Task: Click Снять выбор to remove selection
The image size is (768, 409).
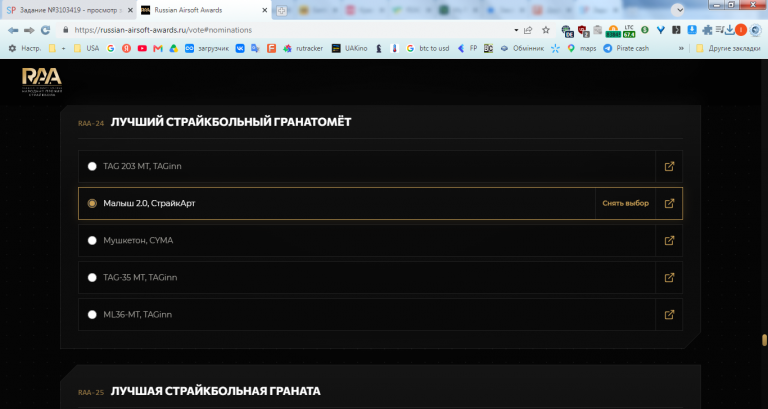Action: (625, 203)
